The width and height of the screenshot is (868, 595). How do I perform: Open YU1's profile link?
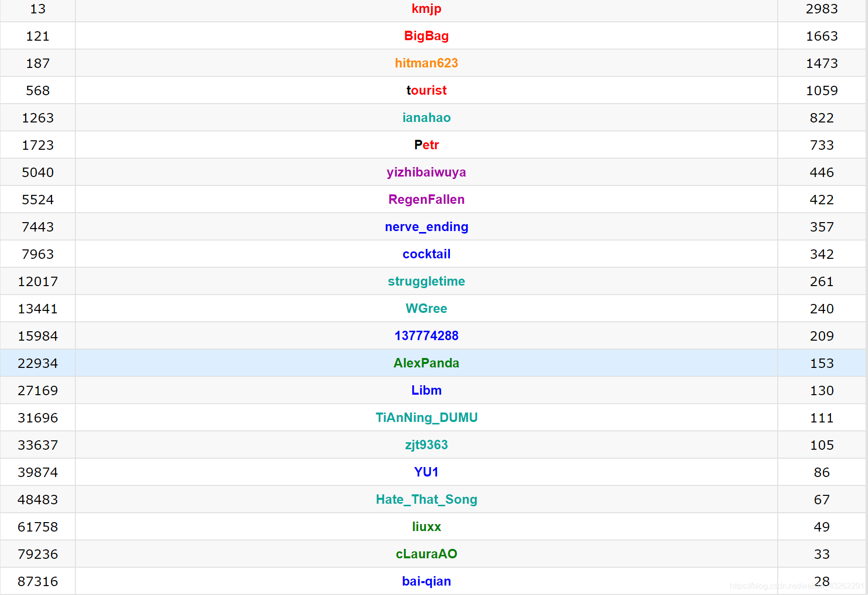[x=426, y=472]
